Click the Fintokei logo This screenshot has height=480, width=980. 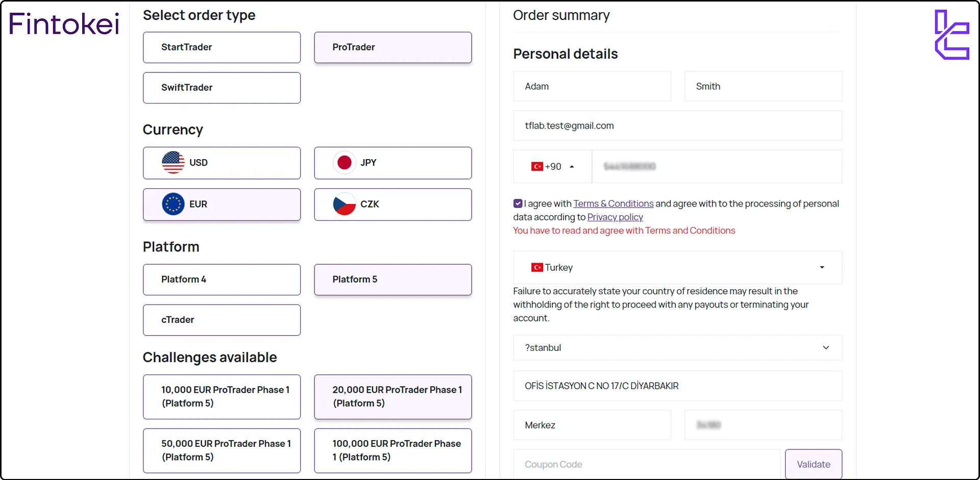pos(64,24)
